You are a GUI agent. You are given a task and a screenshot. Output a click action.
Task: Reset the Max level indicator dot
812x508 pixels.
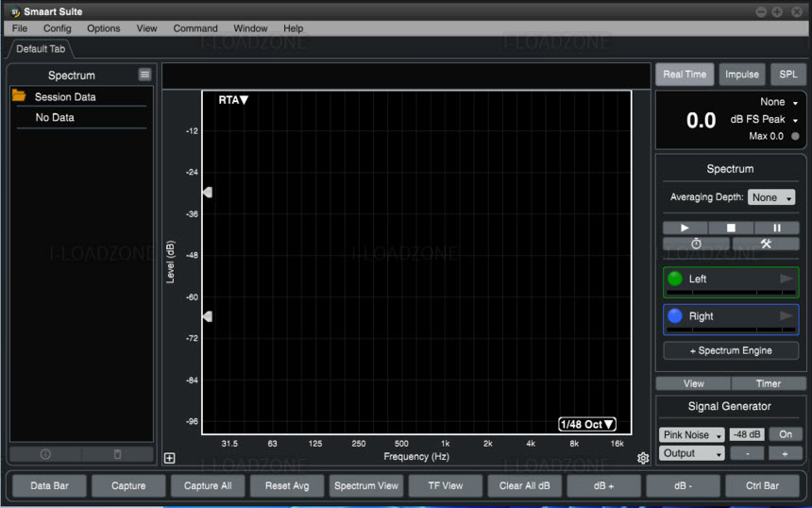pyautogui.click(x=795, y=136)
